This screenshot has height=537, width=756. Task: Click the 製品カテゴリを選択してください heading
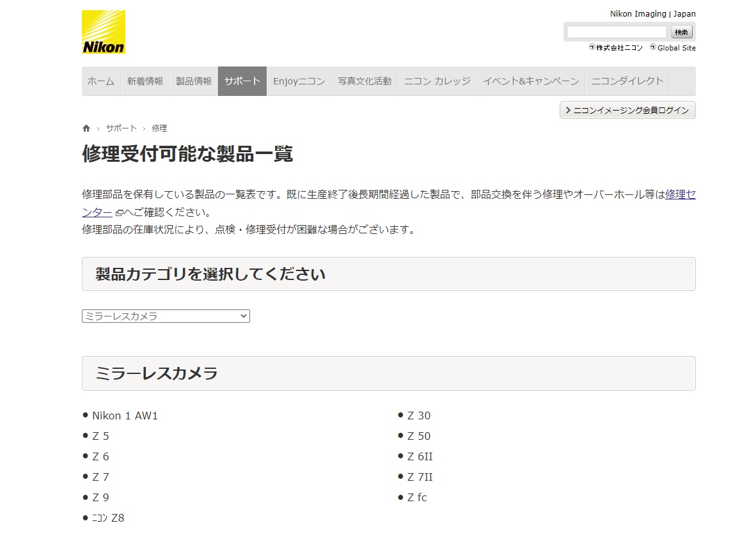(210, 274)
